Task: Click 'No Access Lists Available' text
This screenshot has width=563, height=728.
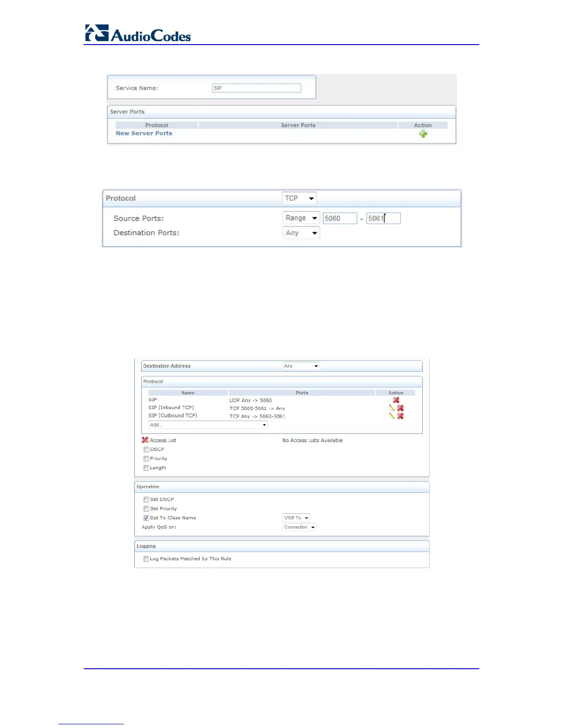Action: pos(312,440)
